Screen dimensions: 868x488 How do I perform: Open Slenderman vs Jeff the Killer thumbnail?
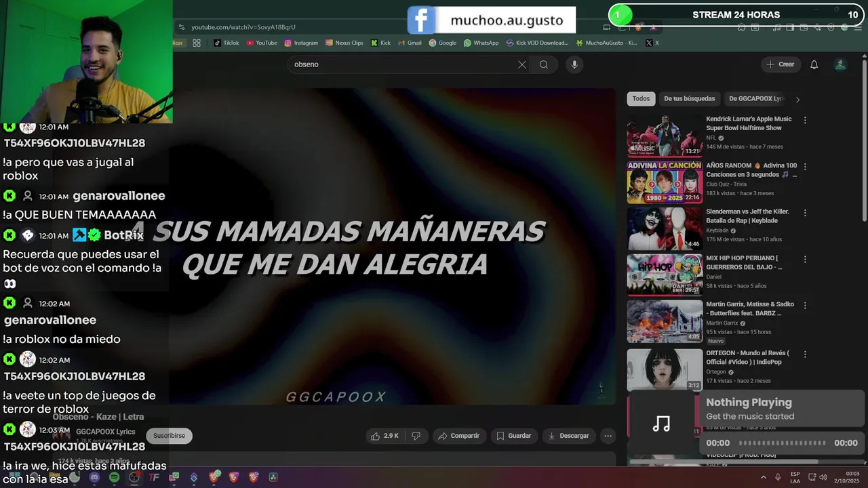(665, 228)
